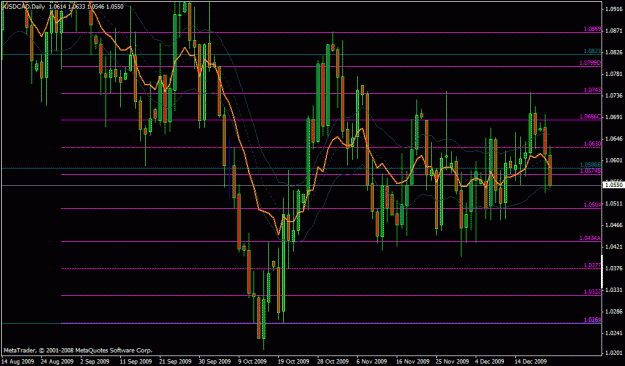Select the 1.0511 price axis label

[x=613, y=204]
